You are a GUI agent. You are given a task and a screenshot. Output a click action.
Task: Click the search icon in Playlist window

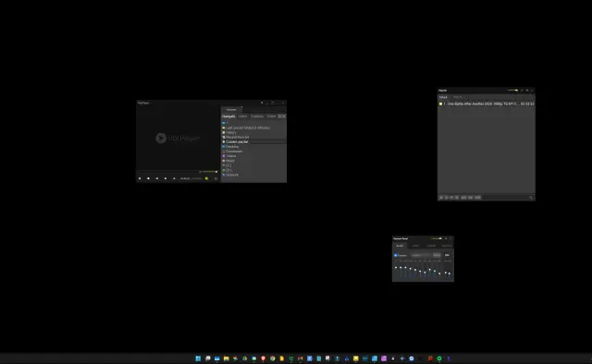coord(531,198)
